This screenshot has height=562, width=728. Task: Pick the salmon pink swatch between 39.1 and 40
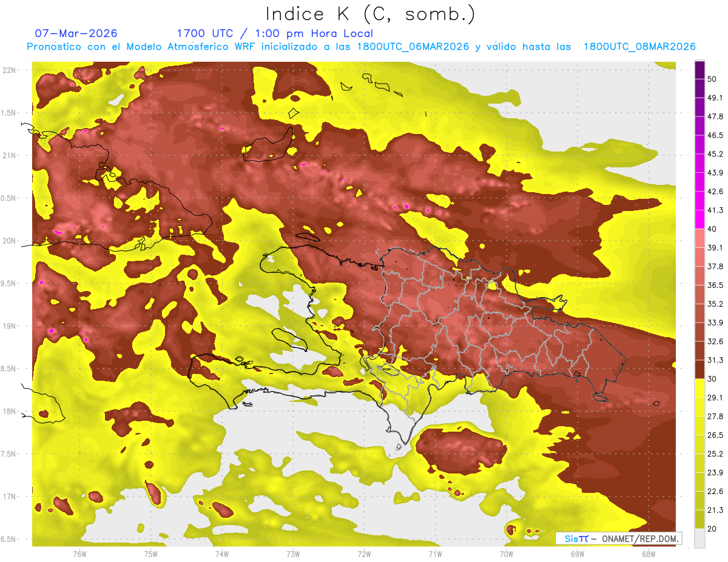point(699,238)
